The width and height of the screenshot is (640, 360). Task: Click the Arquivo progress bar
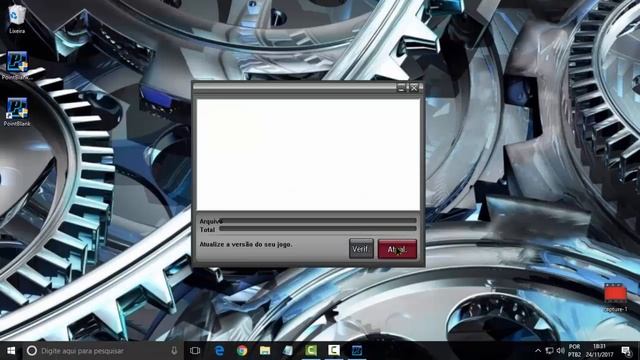(318, 220)
